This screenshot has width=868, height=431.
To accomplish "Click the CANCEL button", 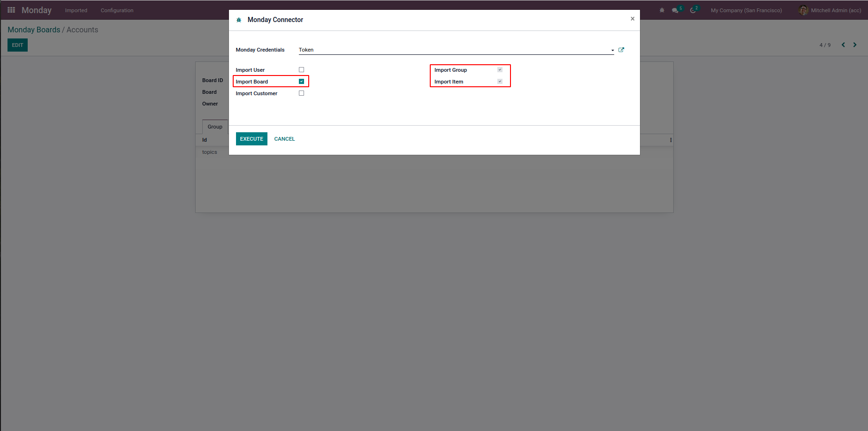I will (284, 139).
